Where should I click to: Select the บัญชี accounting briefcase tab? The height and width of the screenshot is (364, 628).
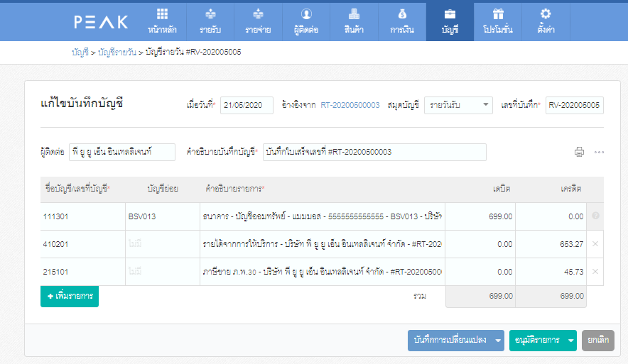tap(450, 21)
